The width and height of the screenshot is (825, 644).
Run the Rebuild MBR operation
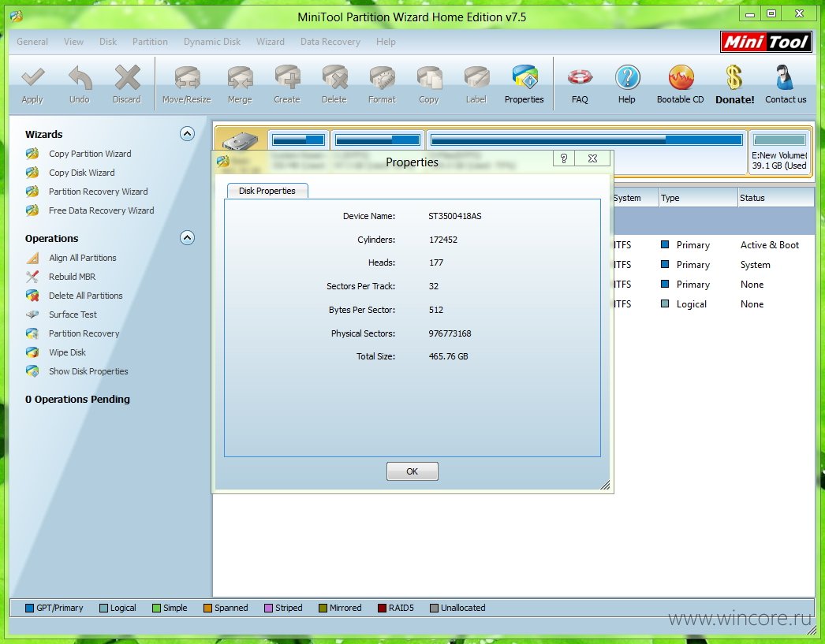[72, 277]
